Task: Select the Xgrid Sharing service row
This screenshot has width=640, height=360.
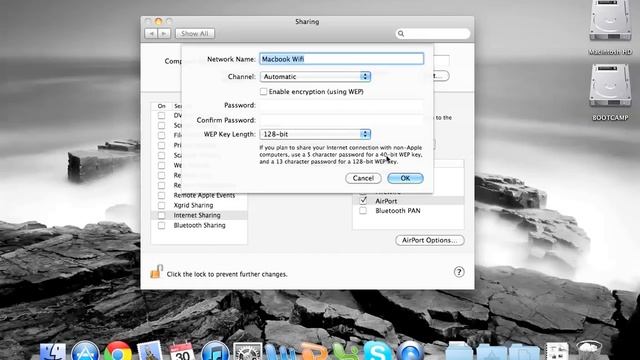Action: tap(199, 205)
